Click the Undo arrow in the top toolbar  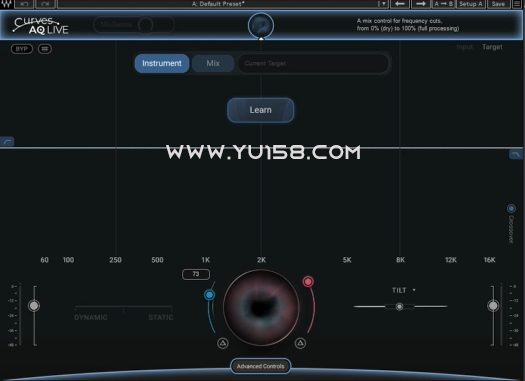[x=24, y=4]
